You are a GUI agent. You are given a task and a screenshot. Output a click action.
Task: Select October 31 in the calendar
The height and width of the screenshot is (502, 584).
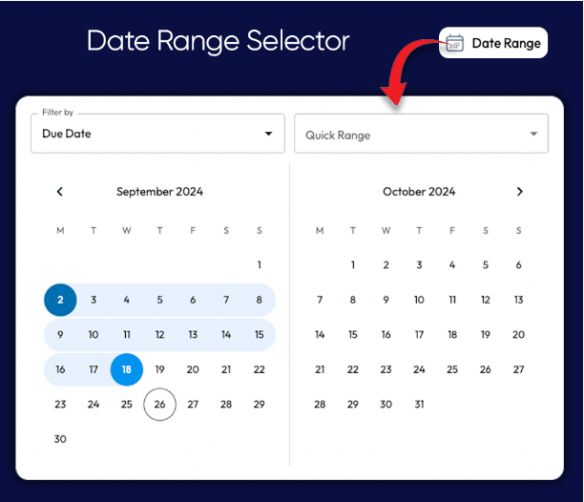point(419,404)
